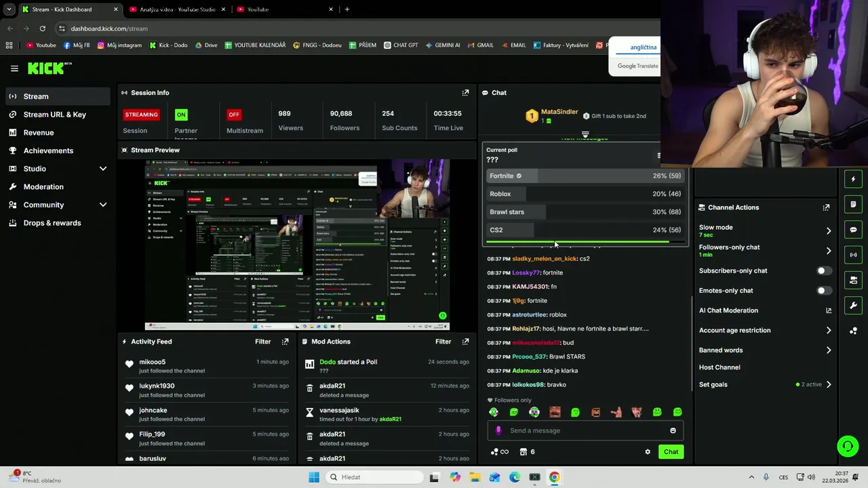Toggle Emotes-only chat switch
This screenshot has width=868, height=488.
(x=824, y=291)
